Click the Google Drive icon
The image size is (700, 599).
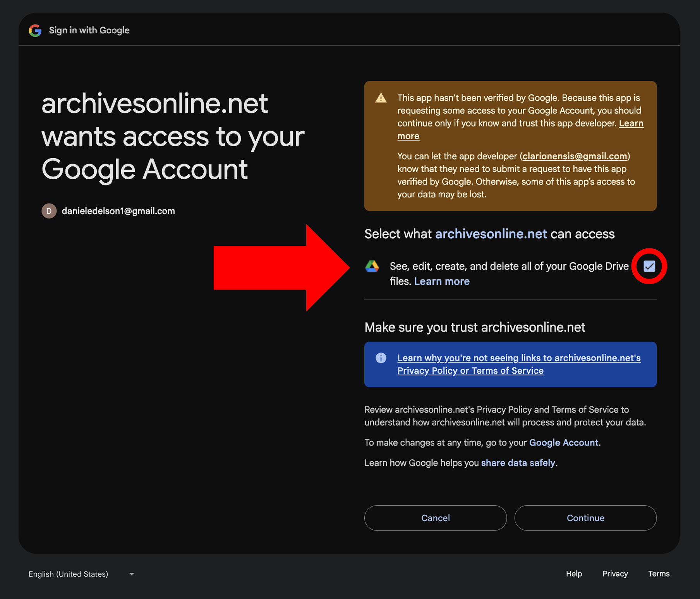point(372,266)
